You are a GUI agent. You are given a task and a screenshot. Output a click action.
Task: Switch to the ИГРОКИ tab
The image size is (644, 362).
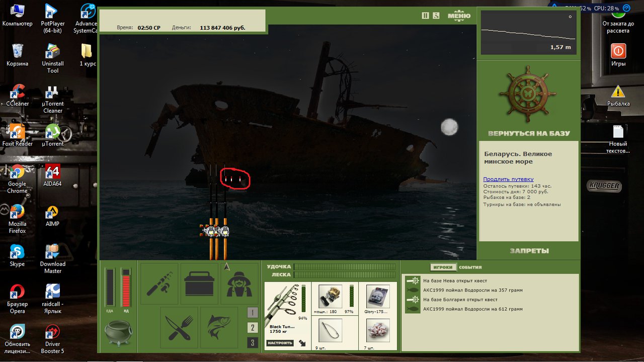[x=443, y=267]
